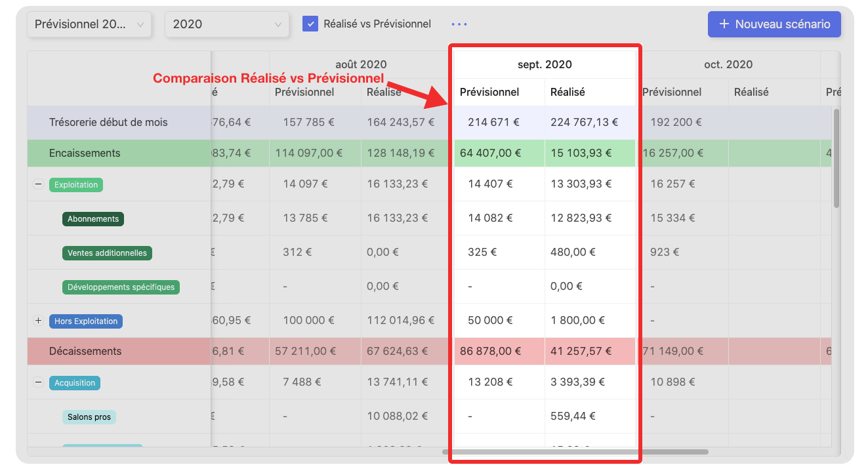Viewport: 868px width, 469px height.
Task: Click the 325 € Ventes additionnelles cell
Action: tap(499, 253)
